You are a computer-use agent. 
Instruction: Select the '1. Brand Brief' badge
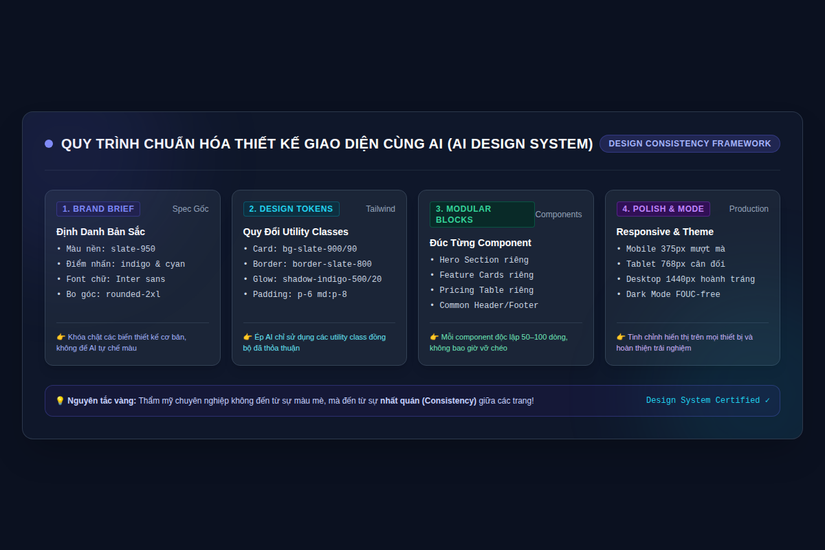[x=98, y=209]
